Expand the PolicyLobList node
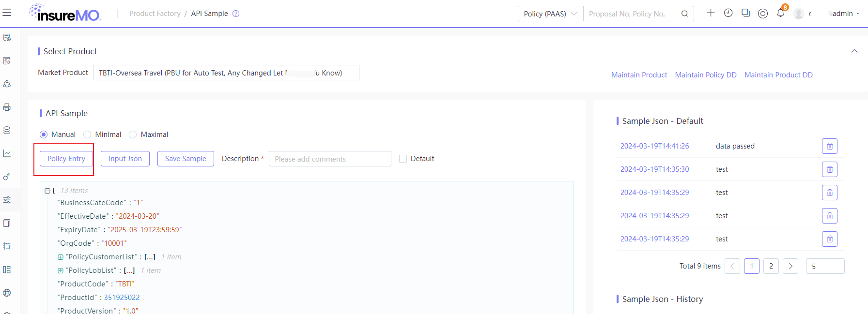This screenshot has height=314, width=868. click(x=61, y=270)
